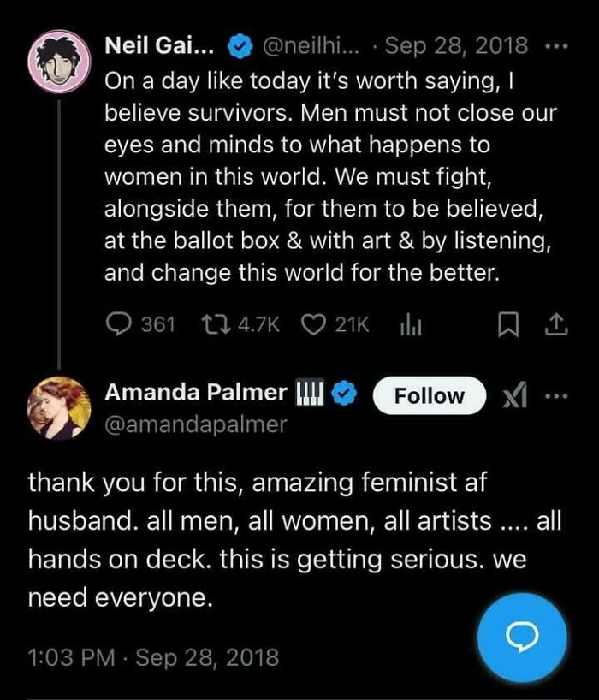The image size is (599, 700).
Task: Click the X logo beside the Follow button
Action: (512, 396)
